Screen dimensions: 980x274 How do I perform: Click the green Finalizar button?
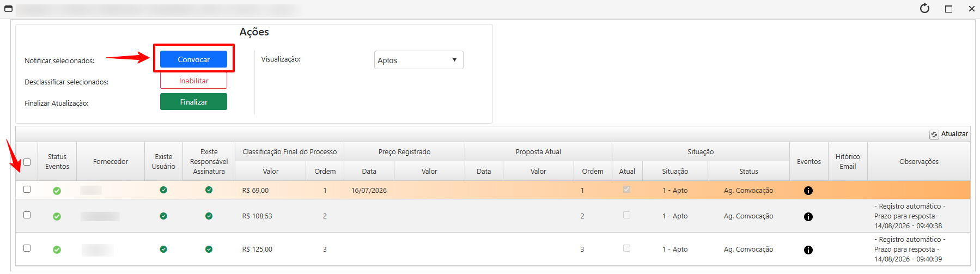point(193,102)
